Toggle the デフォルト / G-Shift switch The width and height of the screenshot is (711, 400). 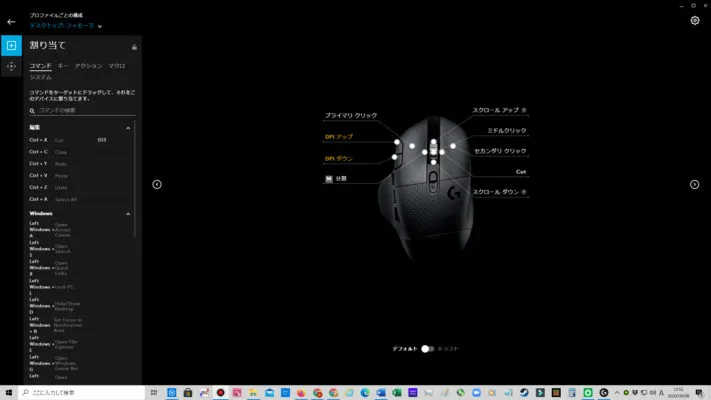pyautogui.click(x=428, y=349)
